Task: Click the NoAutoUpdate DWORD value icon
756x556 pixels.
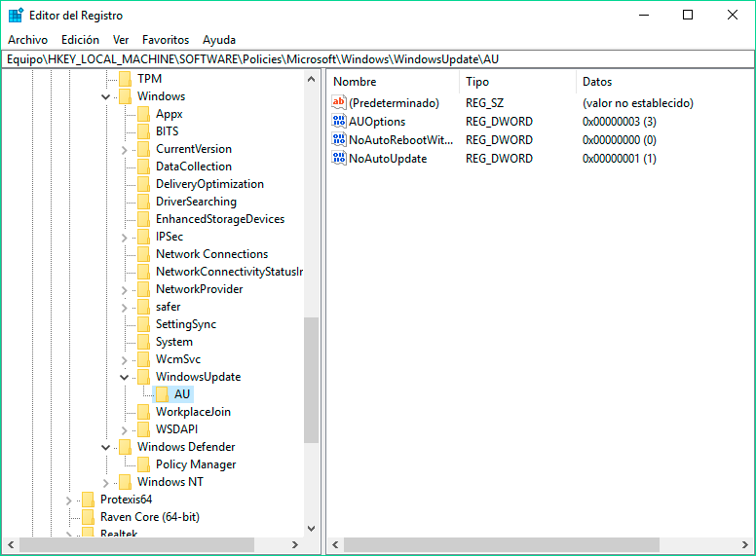Action: [x=339, y=158]
